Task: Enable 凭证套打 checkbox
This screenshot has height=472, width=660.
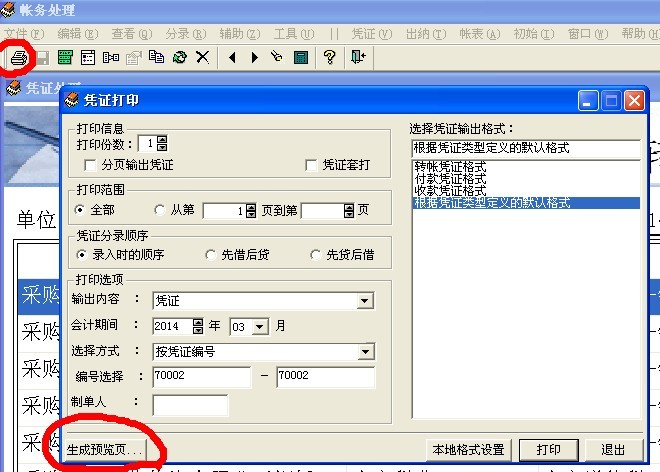Action: 311,165
